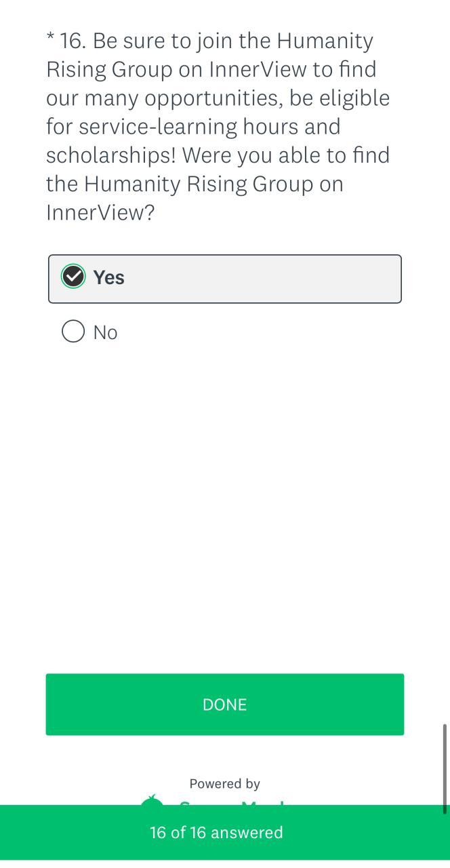
Task: Click the empty area inside the Yes option box
Action: pyautogui.click(x=271, y=279)
